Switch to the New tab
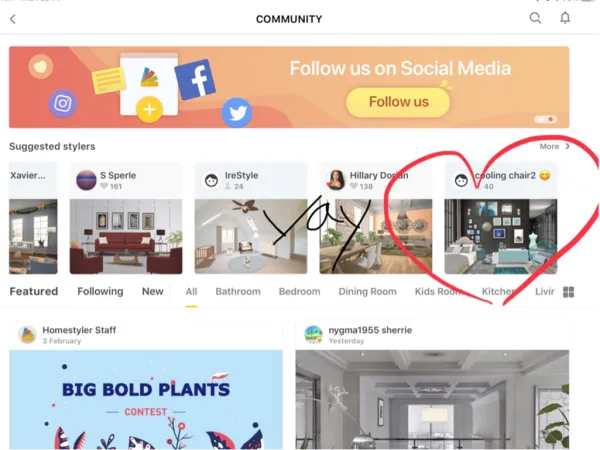Screen dimensions: 600x450 click(153, 292)
